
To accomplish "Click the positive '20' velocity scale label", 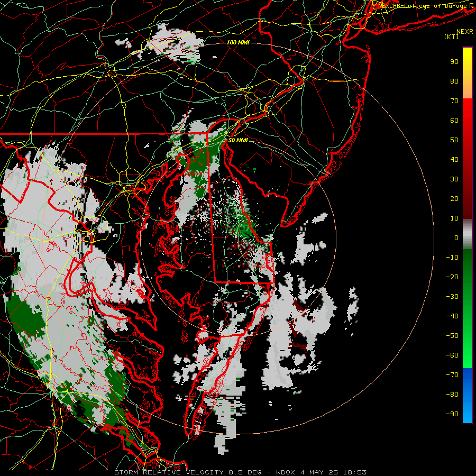I will click(x=454, y=199).
